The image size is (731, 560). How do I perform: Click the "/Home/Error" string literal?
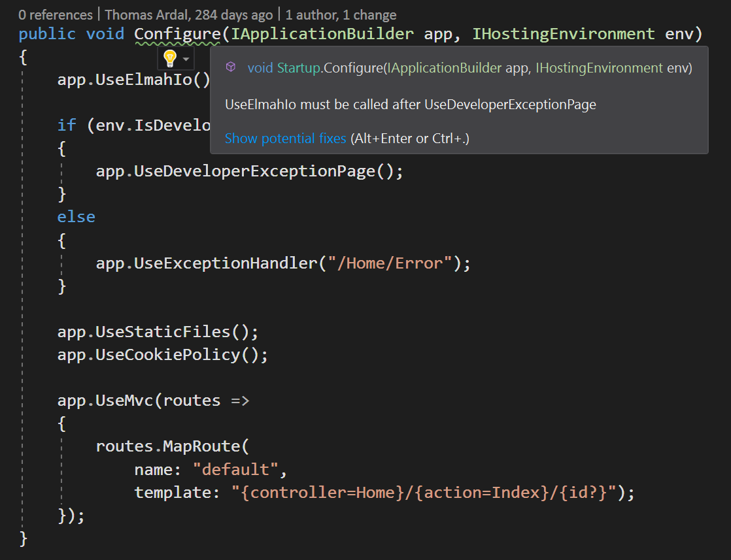390,263
